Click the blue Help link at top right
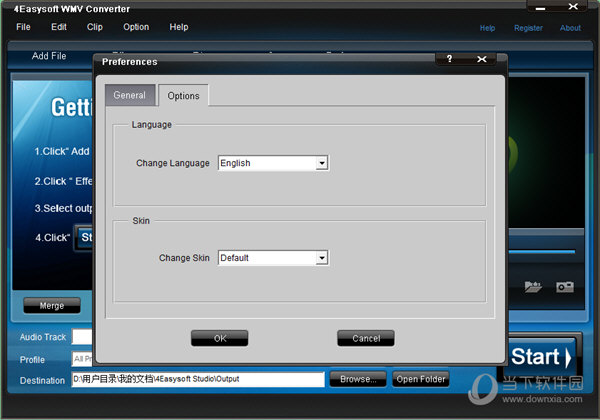Screen dimensions: 600x420 [x=487, y=28]
